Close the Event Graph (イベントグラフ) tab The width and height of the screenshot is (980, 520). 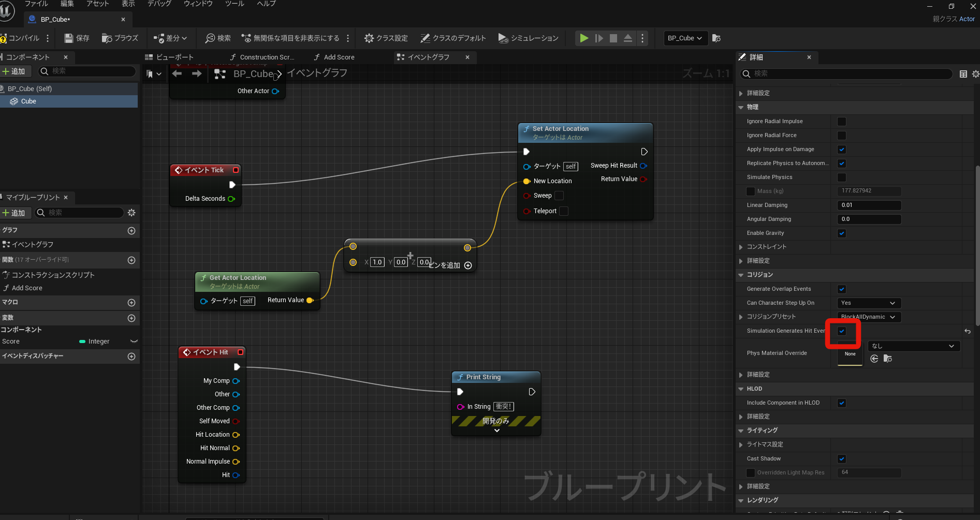[467, 57]
